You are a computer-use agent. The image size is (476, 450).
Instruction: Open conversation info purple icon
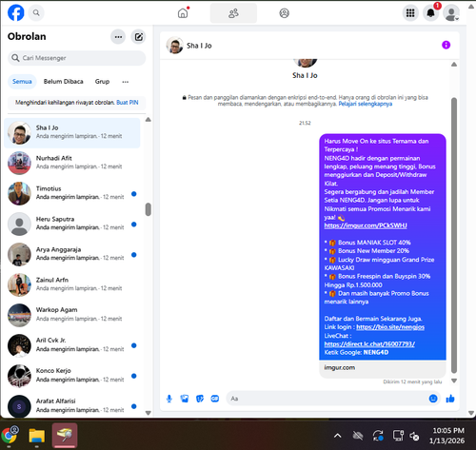tap(446, 45)
